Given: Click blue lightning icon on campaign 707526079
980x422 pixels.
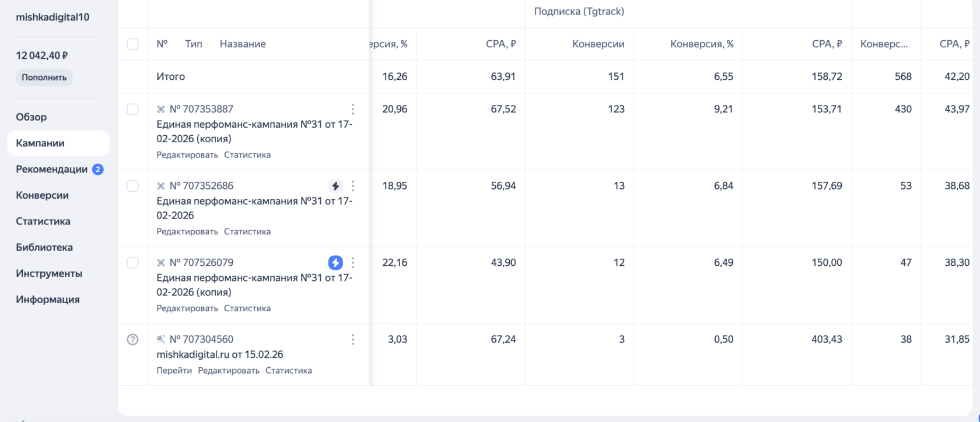Looking at the screenshot, I should (x=335, y=263).
